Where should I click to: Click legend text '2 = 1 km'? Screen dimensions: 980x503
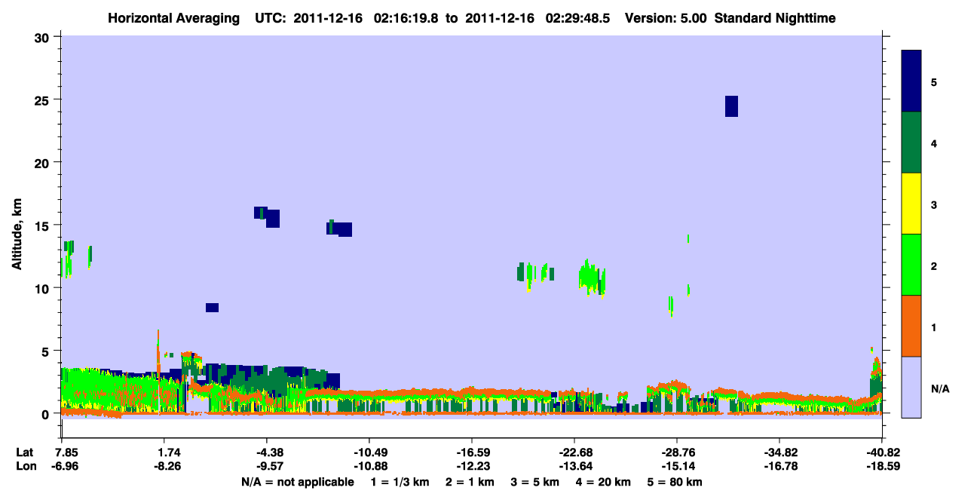point(470,482)
